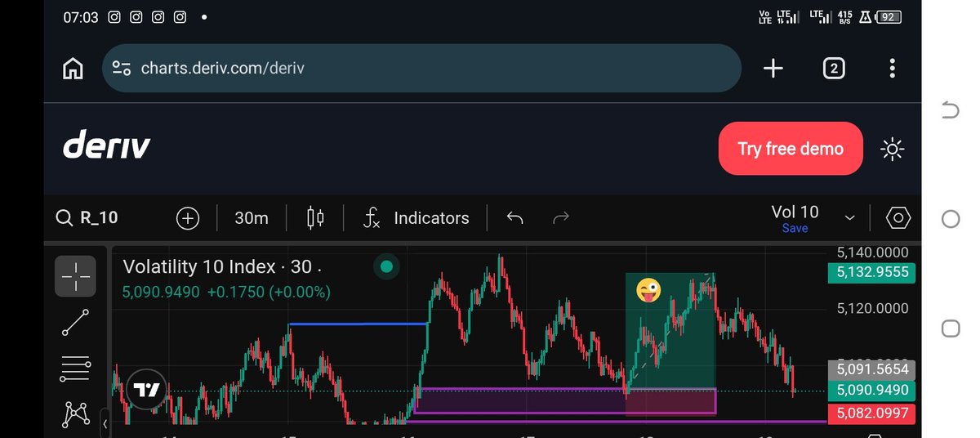Click the Vol 10 layout name
Image resolution: width=980 pixels, height=438 pixels.
(x=795, y=212)
